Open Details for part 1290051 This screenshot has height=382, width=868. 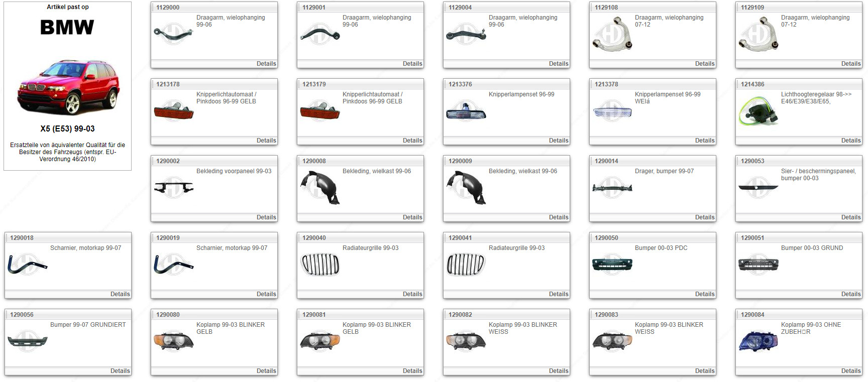[x=851, y=294]
